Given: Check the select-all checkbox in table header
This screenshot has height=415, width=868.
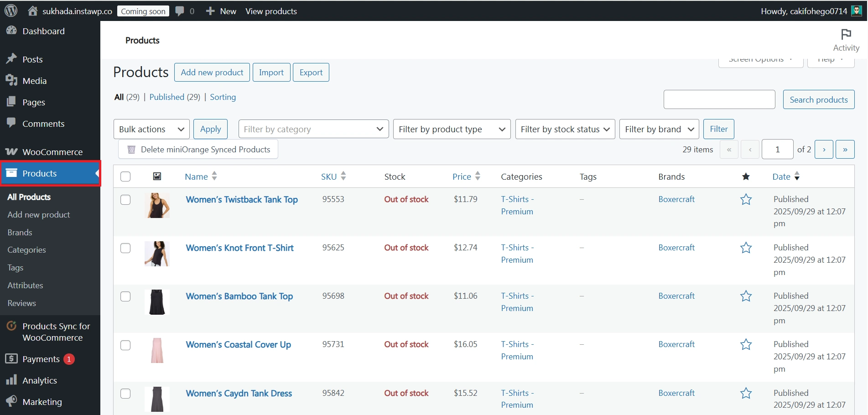Looking at the screenshot, I should pyautogui.click(x=125, y=176).
